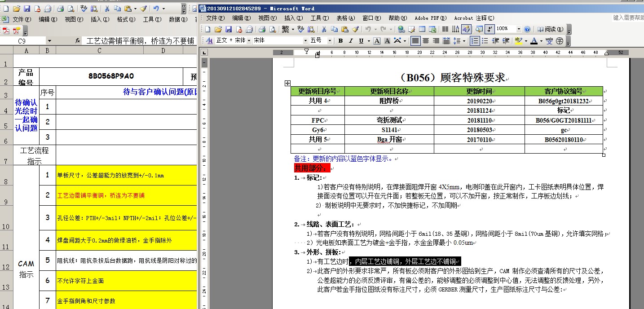Click Copy icon in Excel toolbar
The image size is (644, 309).
tap(117, 9)
